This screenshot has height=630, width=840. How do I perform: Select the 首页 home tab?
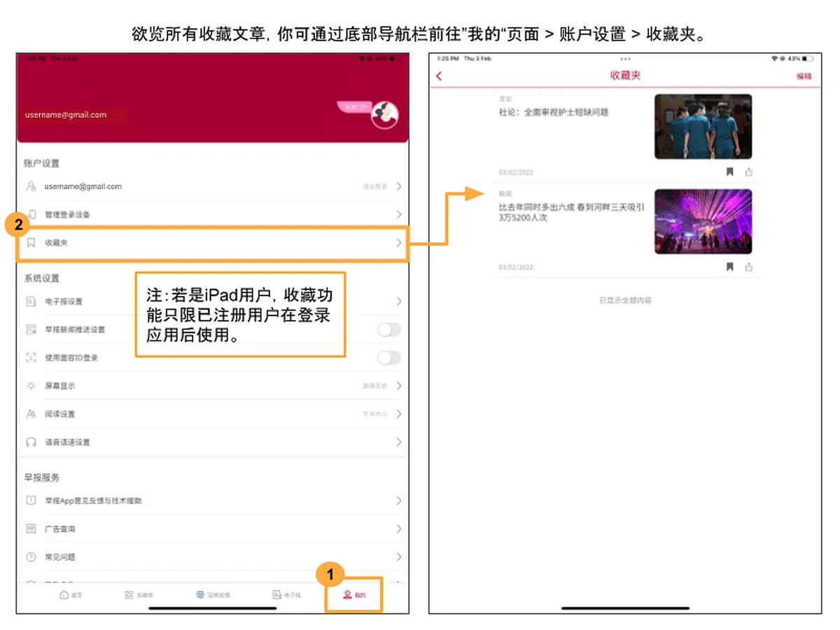pyautogui.click(x=71, y=595)
